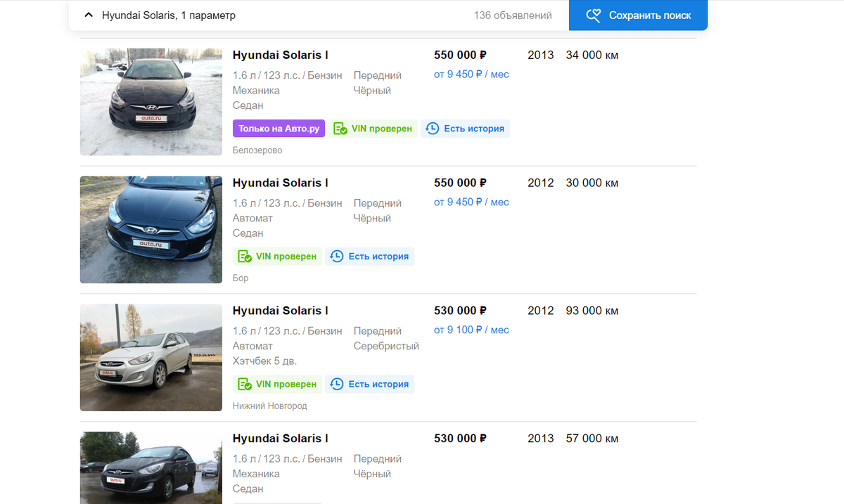
Task: Click the 530 000 ₽ price of the silver hatchback
Action: tap(461, 311)
